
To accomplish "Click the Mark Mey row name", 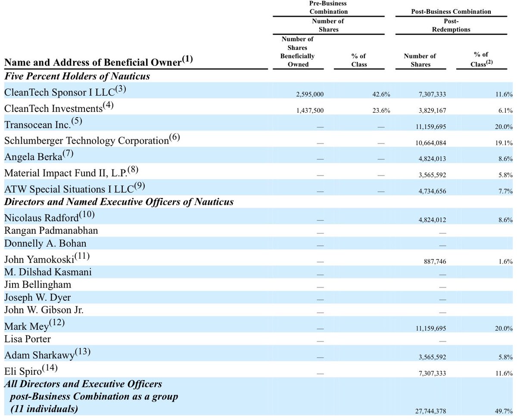I will (x=34, y=325).
